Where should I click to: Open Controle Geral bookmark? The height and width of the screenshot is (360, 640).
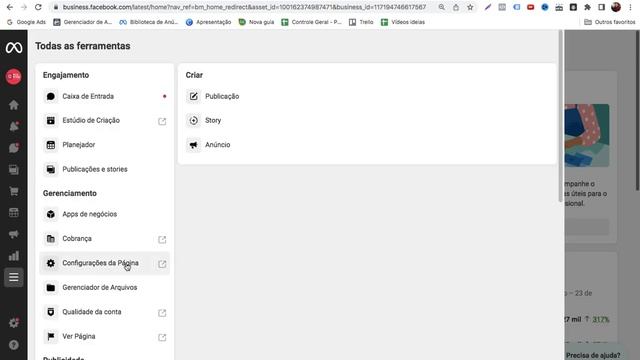[311, 22]
